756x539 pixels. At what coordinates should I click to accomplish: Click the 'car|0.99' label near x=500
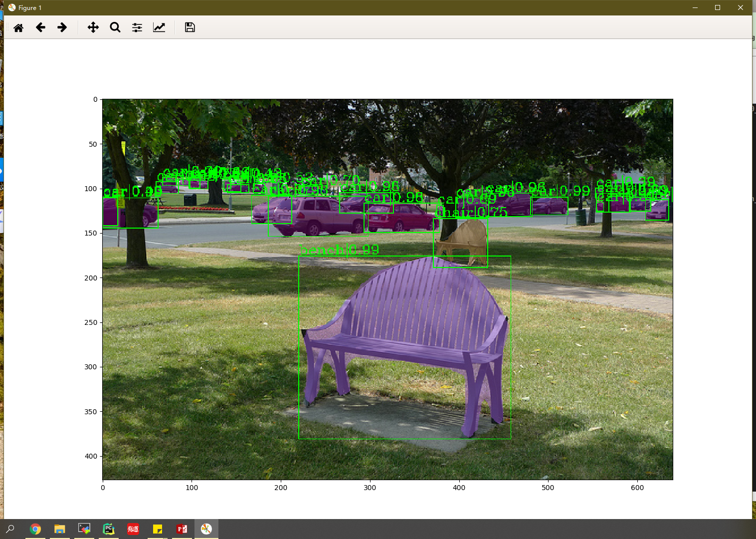pos(561,191)
